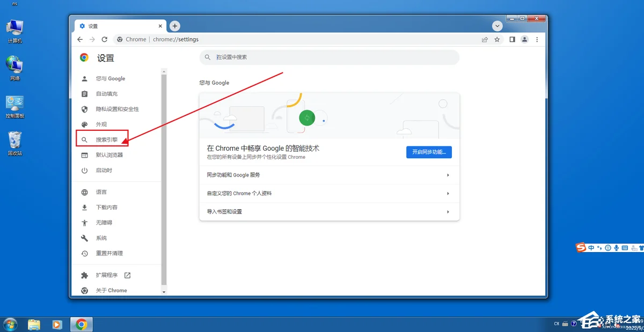Image resolution: width=644 pixels, height=332 pixels.
Task: Expand 自定义您的 Chrome 个人资料 row
Action: (329, 193)
